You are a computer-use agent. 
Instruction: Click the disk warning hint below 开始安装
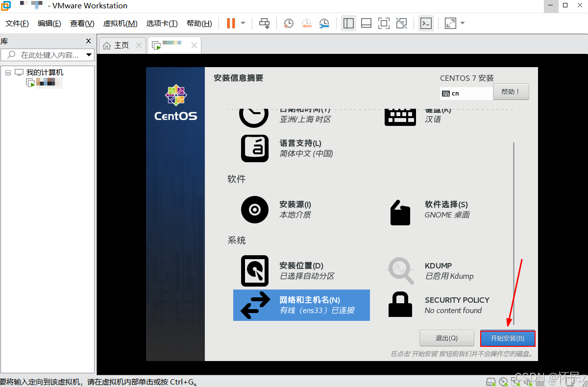(462, 353)
